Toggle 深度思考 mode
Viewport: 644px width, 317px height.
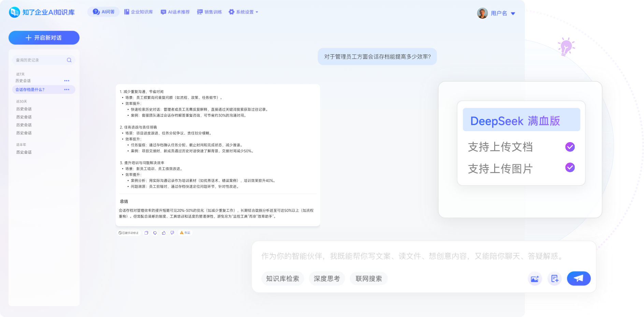click(327, 279)
